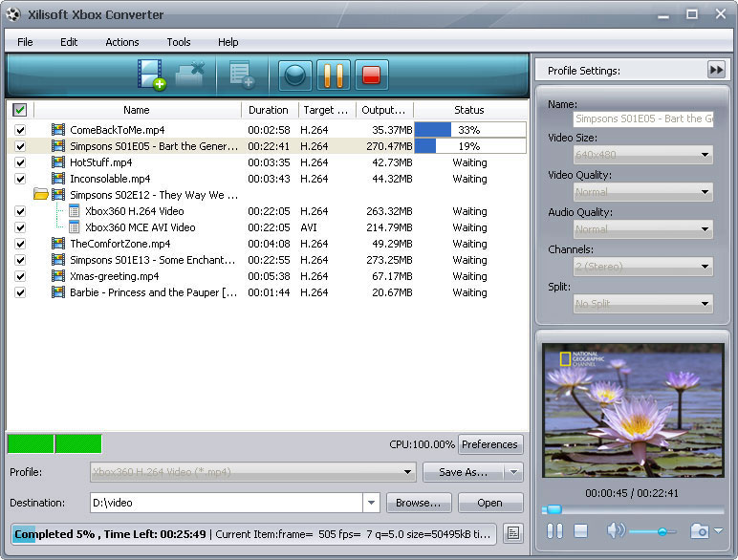Uncheck the TheComfortZone.mp4 checkbox
The image size is (738, 560).
point(20,244)
